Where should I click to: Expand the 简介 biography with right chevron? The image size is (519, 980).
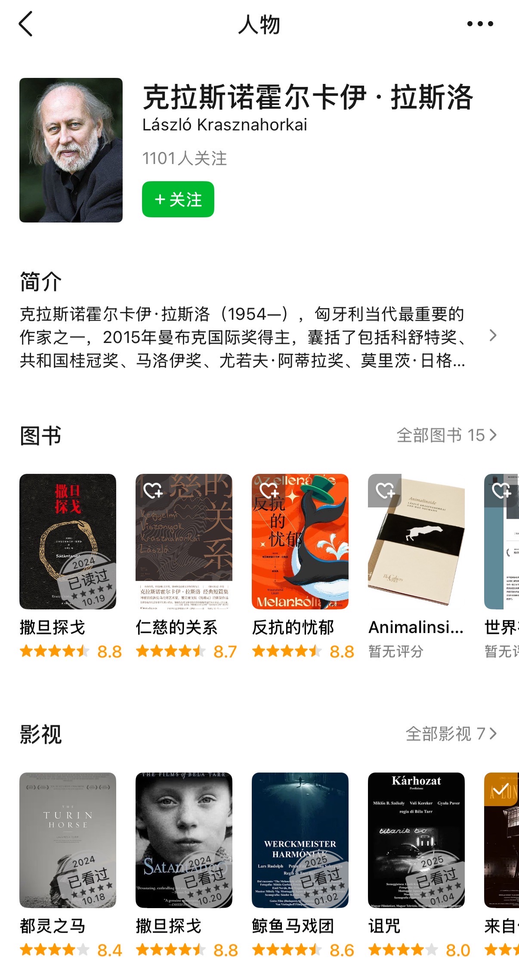493,336
